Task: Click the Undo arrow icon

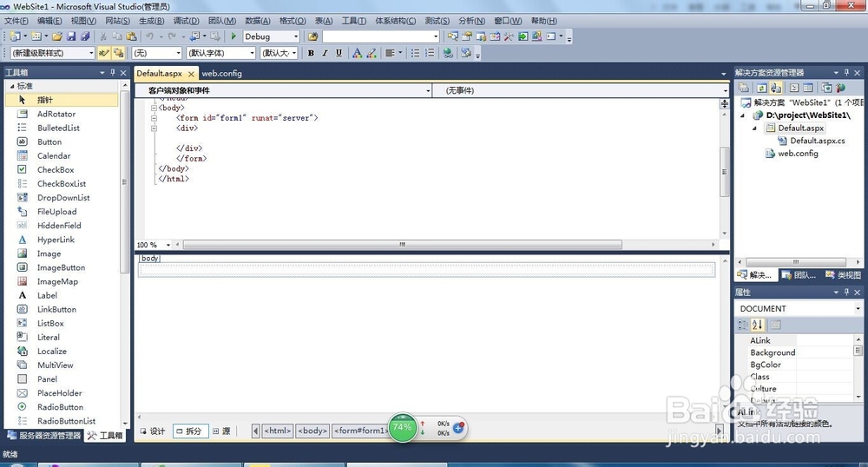Action: [149, 36]
